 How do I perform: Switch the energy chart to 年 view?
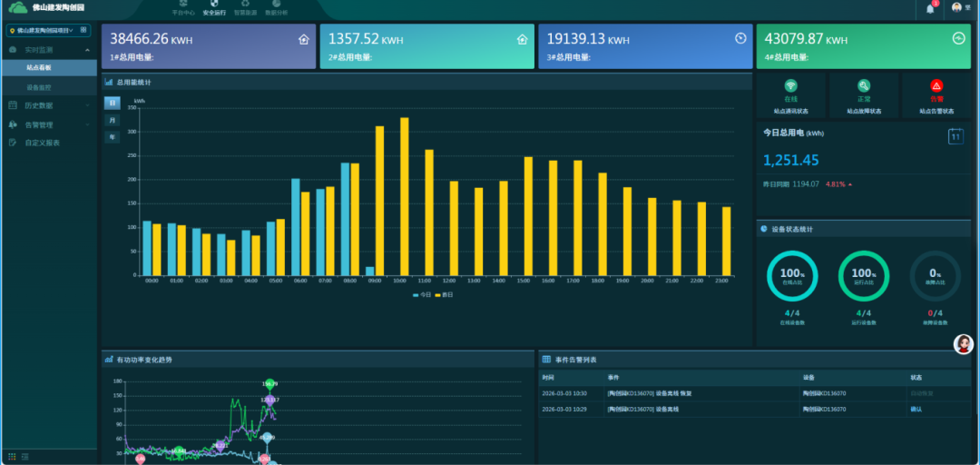(113, 136)
